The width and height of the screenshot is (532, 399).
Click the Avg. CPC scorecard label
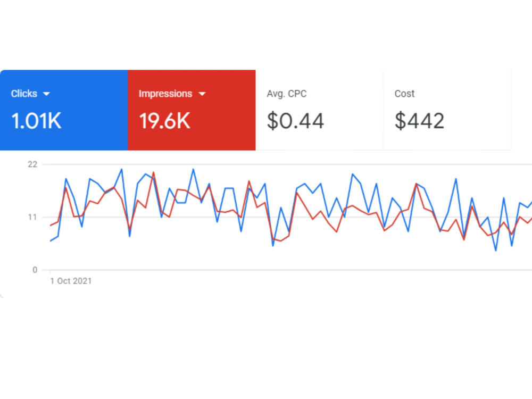[x=287, y=94]
